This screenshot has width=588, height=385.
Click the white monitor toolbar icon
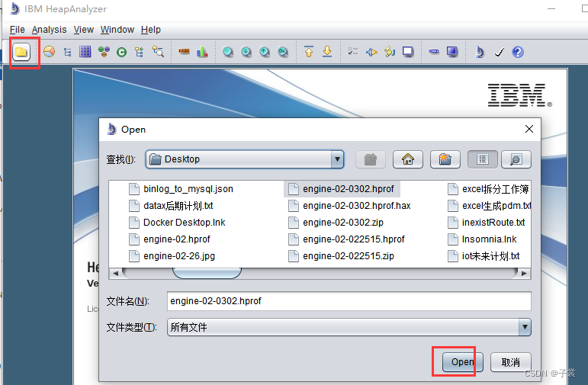tap(408, 52)
